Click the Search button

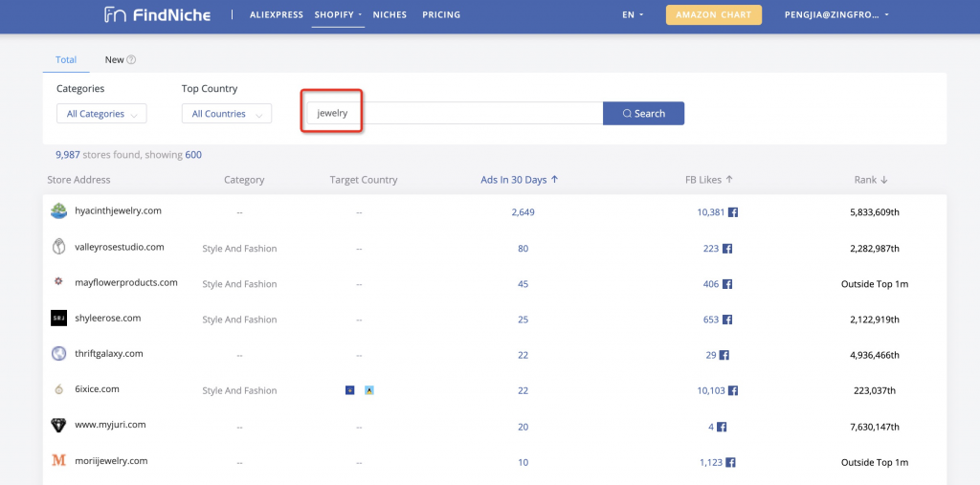coord(644,114)
